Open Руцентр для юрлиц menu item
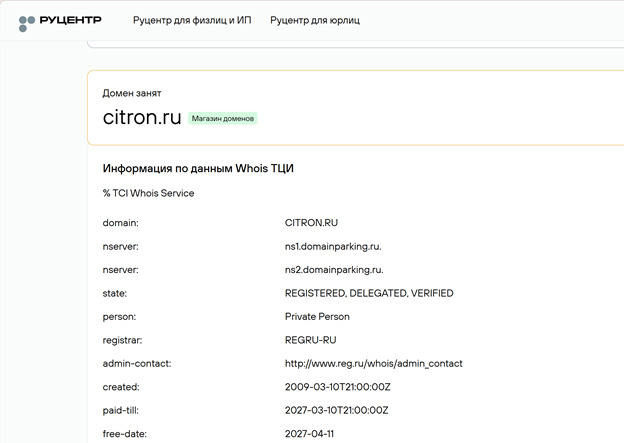The image size is (624, 443). point(315,20)
